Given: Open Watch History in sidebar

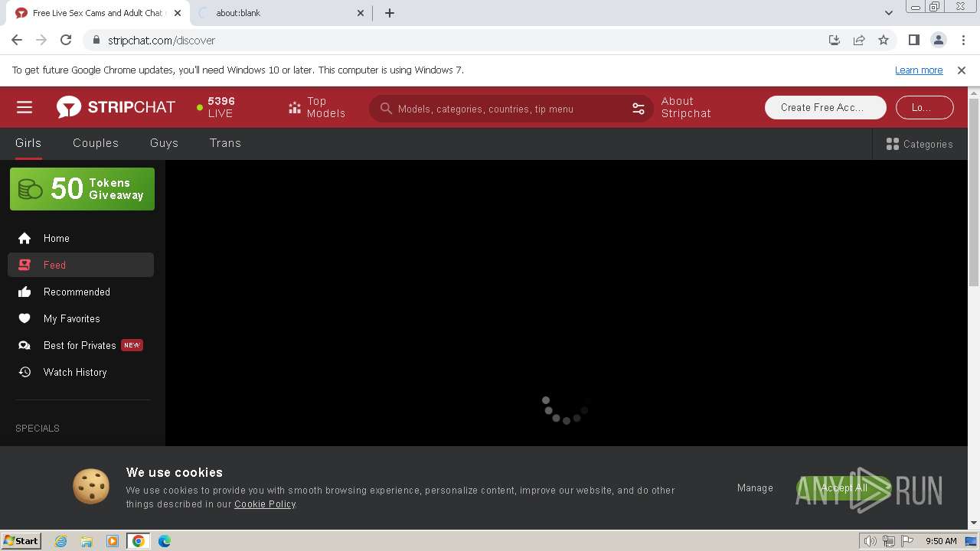Looking at the screenshot, I should click(80, 372).
